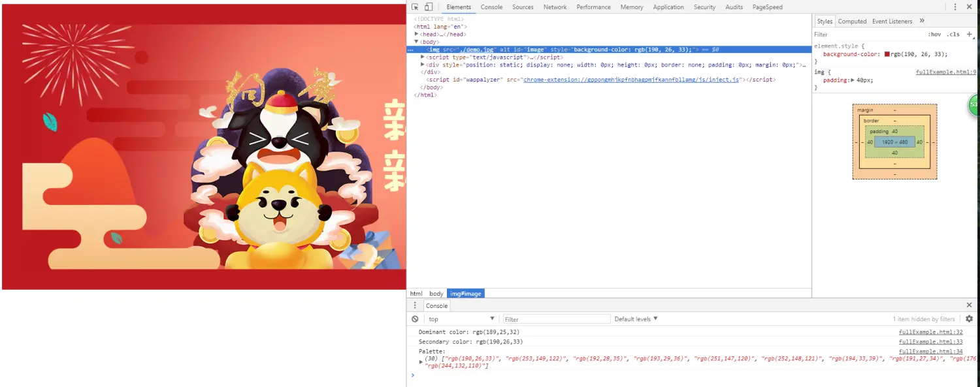Click the ellipsis beside the selected img node
980x387 pixels.
tap(410, 50)
